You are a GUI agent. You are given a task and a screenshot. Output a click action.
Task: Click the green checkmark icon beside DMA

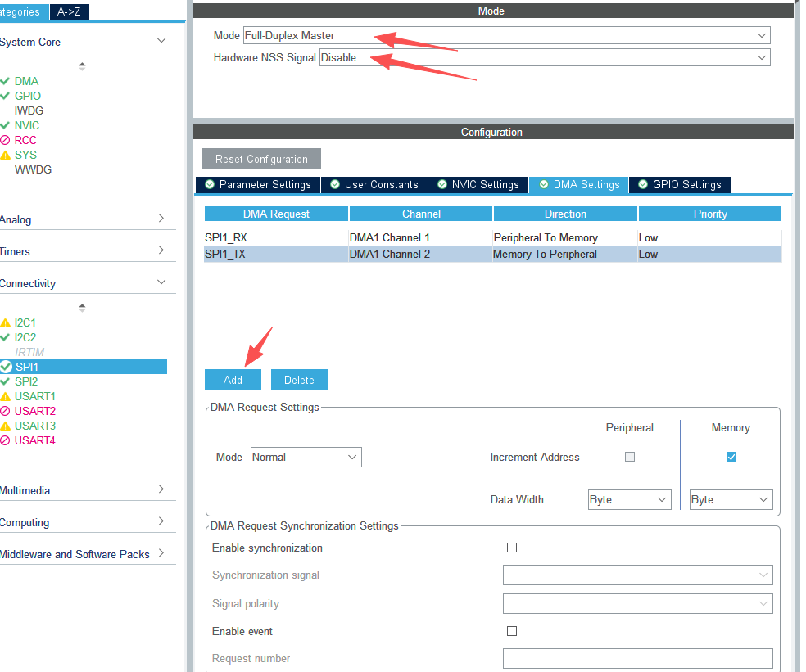5,81
